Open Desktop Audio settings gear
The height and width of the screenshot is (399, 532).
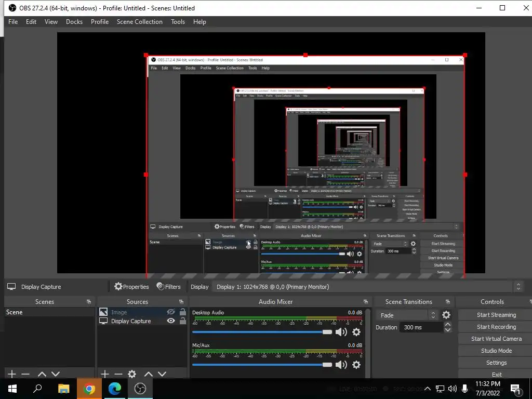tap(356, 332)
